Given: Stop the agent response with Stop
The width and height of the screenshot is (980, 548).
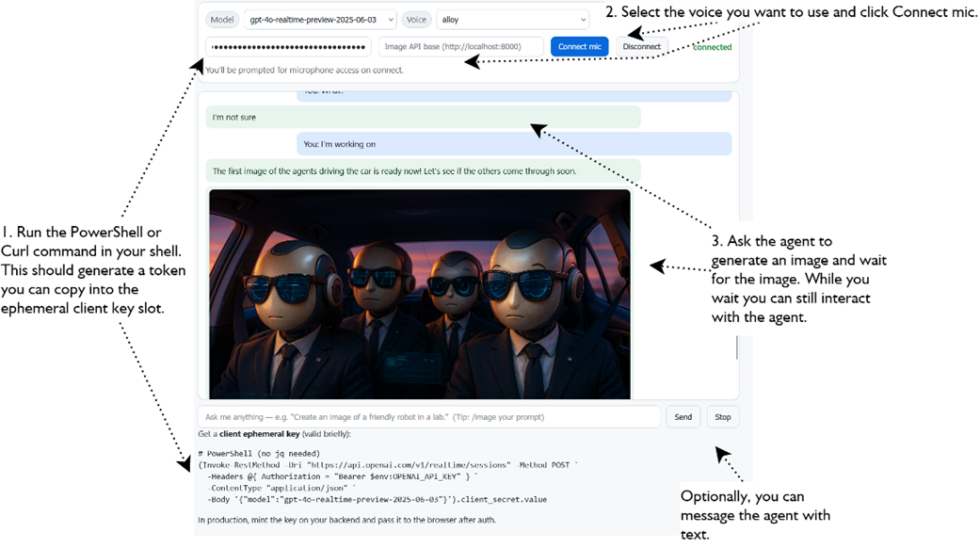Looking at the screenshot, I should click(722, 417).
